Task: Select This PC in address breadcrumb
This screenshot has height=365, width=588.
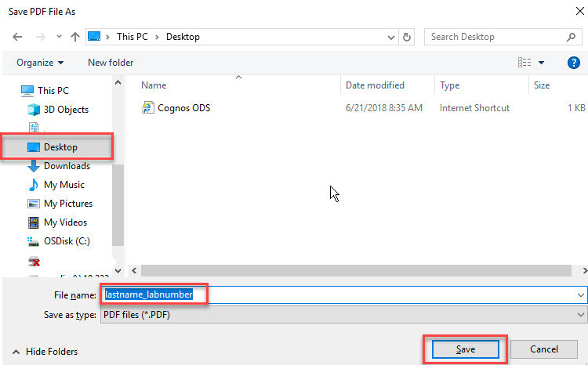Action: click(x=132, y=37)
